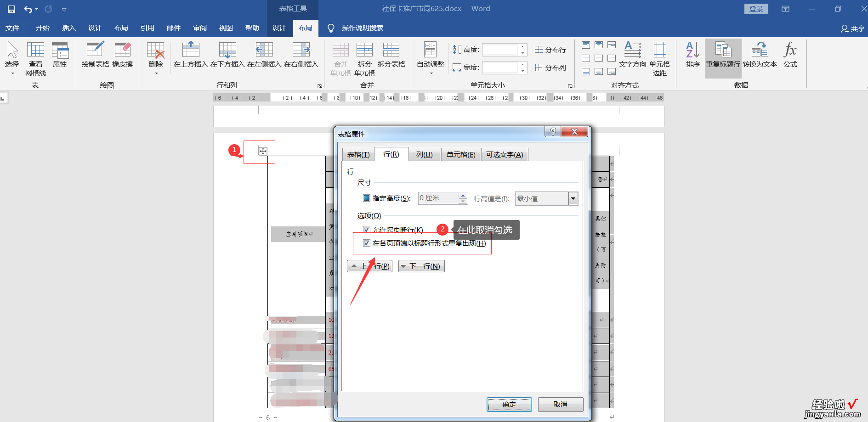Open Cell Size dialog launcher
The image size is (868, 422).
pos(570,86)
